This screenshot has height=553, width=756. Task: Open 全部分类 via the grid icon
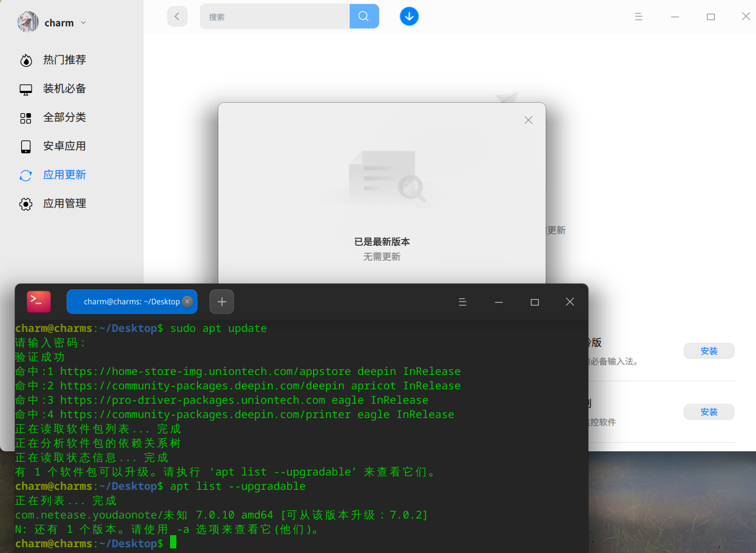coord(26,117)
